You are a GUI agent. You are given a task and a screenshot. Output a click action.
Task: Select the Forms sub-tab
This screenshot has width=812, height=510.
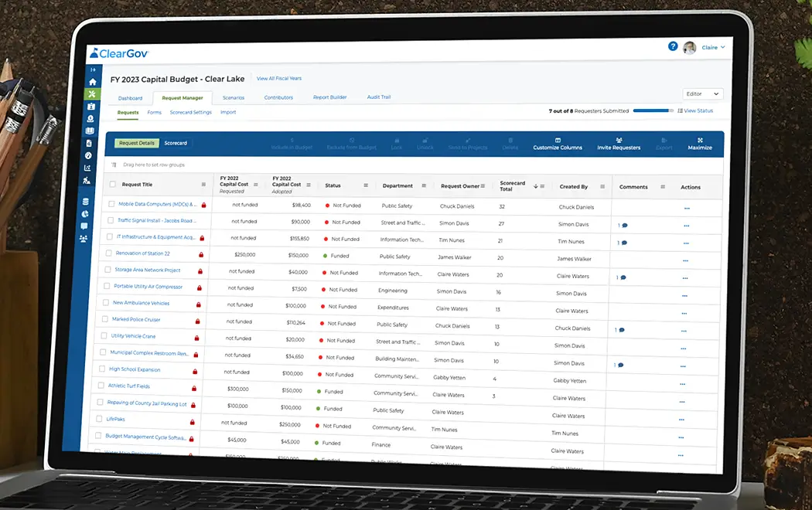point(155,112)
